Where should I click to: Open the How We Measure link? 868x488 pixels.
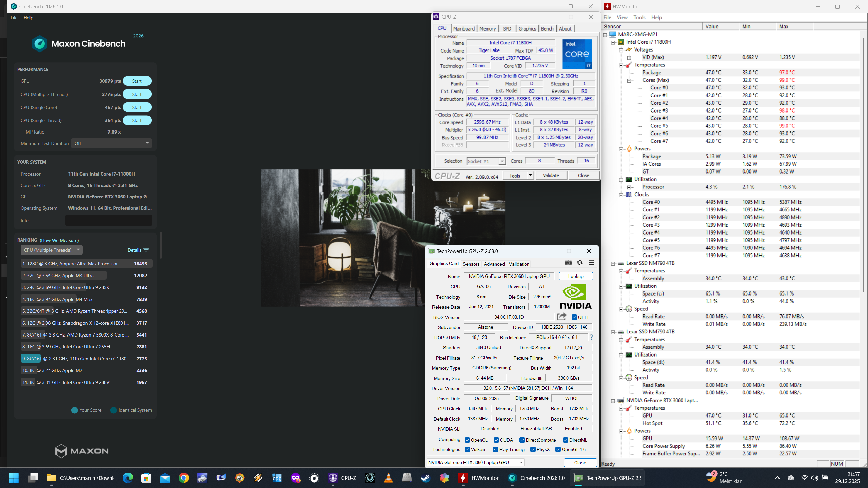(x=59, y=240)
